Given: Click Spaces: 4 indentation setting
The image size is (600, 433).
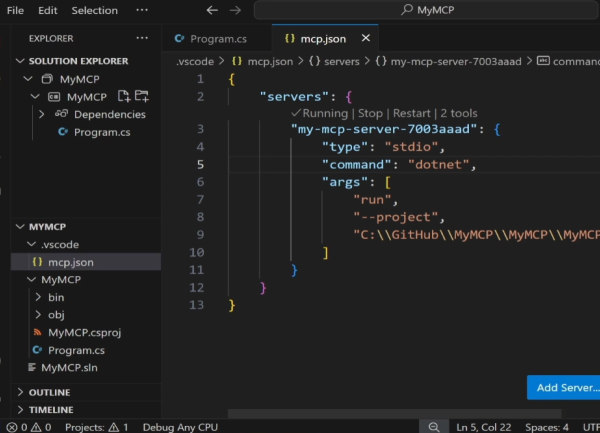Looking at the screenshot, I should (x=547, y=427).
